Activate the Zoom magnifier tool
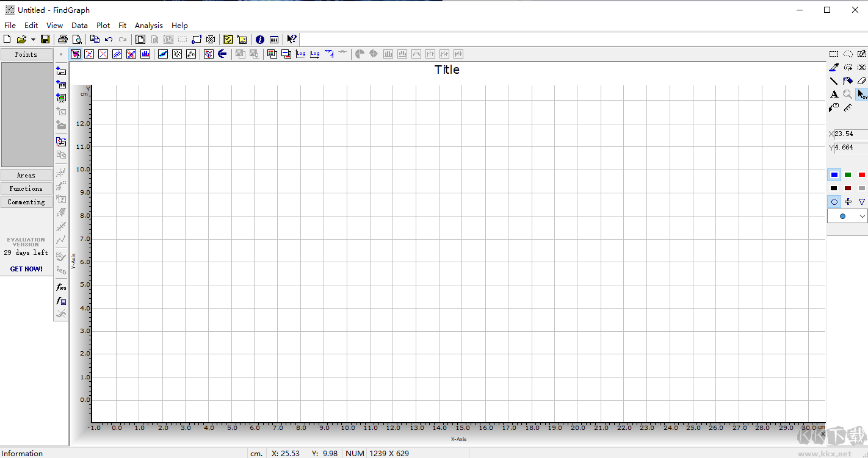This screenshot has width=868, height=458. tap(847, 95)
